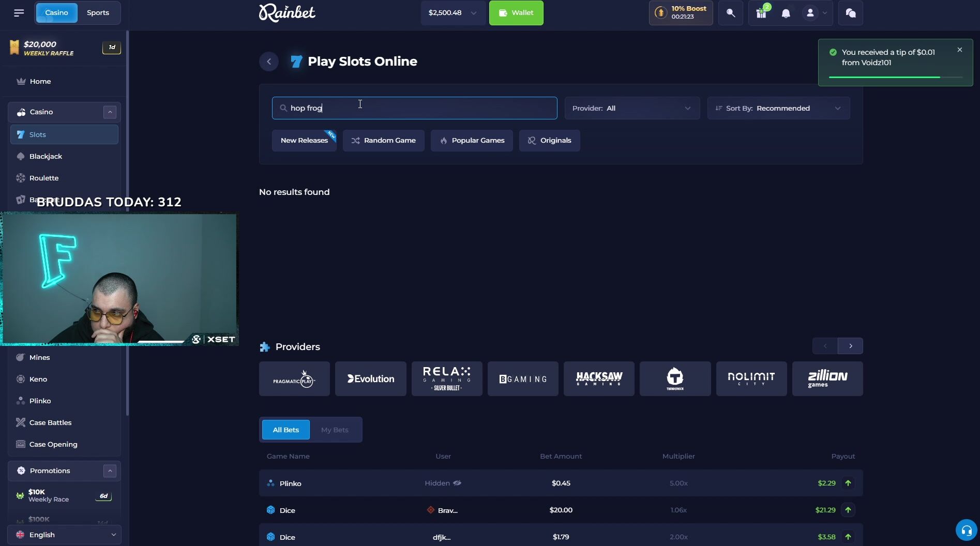980x546 pixels.
Task: Collapse the Promotions sidebar section
Action: pos(110,471)
